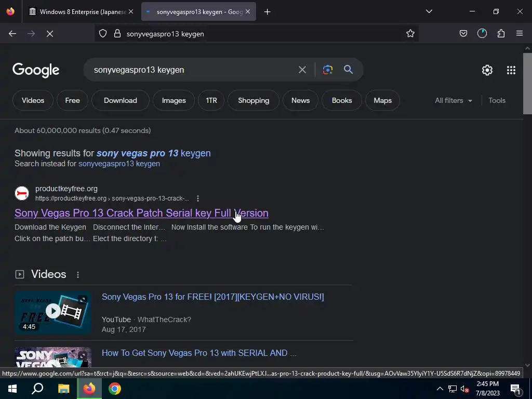Open the Windows Start button
Screen dimensions: 532x399
(12, 389)
